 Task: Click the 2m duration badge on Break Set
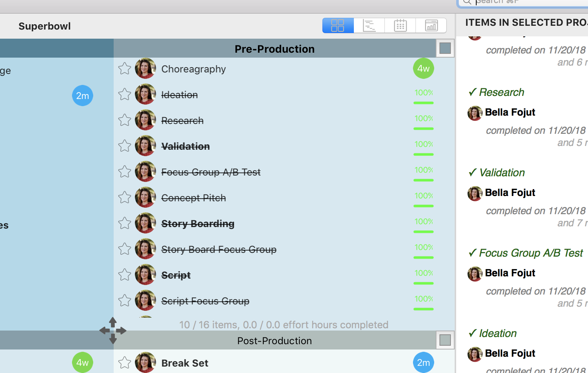click(x=423, y=363)
